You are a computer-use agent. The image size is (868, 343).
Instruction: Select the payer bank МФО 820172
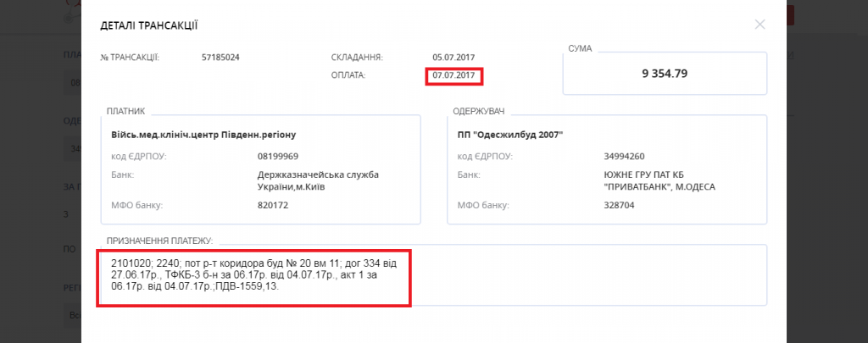273,205
